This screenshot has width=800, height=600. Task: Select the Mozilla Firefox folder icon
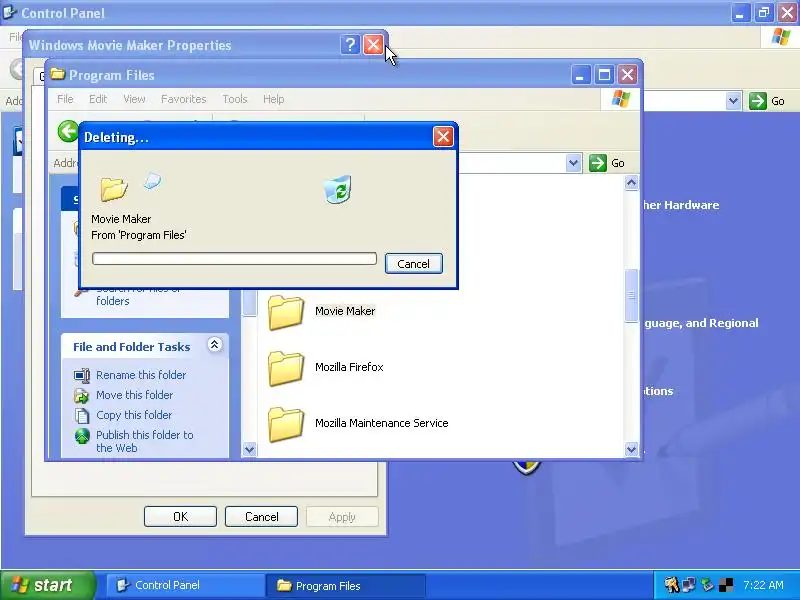[x=286, y=368]
